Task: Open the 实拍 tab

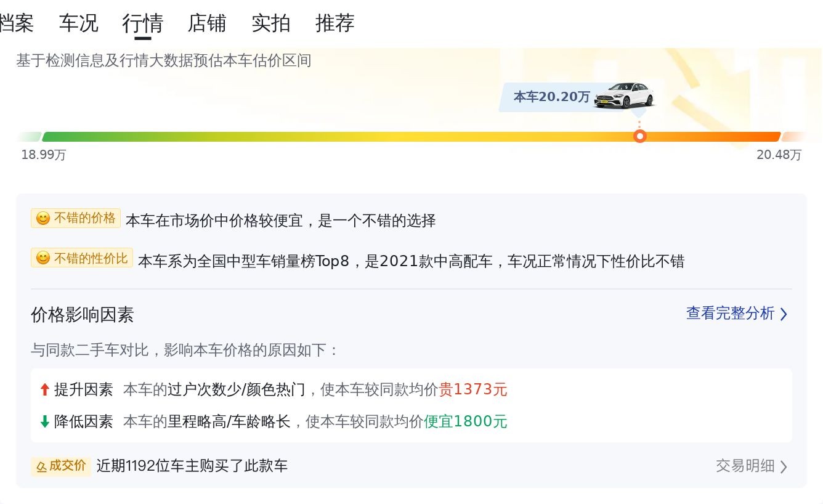Action: [x=270, y=23]
